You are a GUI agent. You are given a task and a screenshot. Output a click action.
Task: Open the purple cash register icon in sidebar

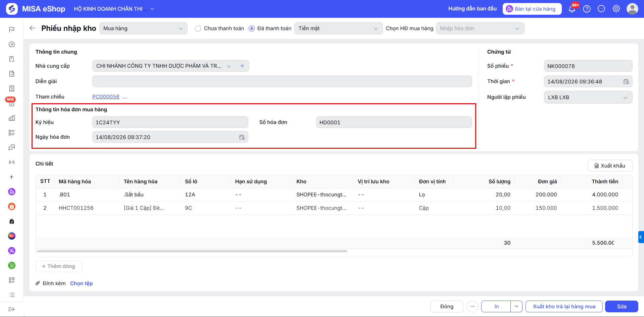coord(12,192)
